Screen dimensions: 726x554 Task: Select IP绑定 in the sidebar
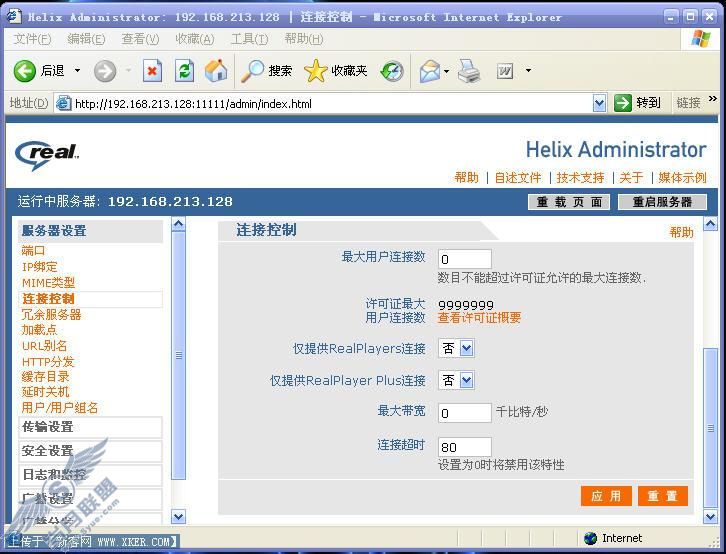click(39, 267)
